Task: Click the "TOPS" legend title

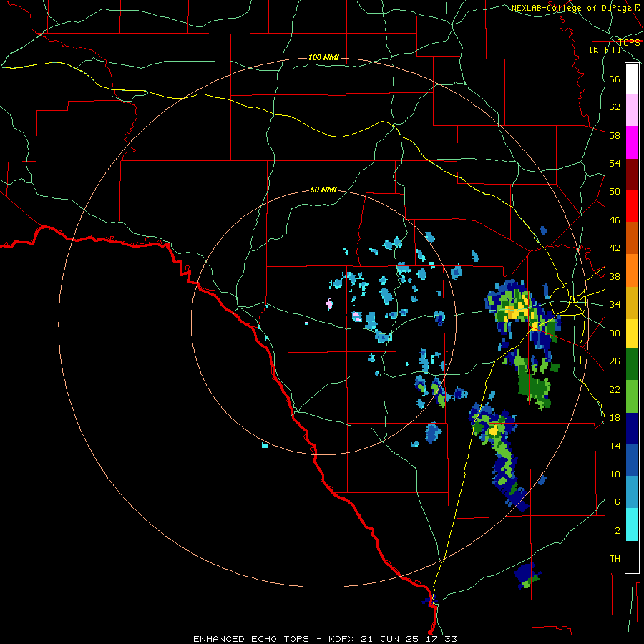Action: [x=629, y=43]
